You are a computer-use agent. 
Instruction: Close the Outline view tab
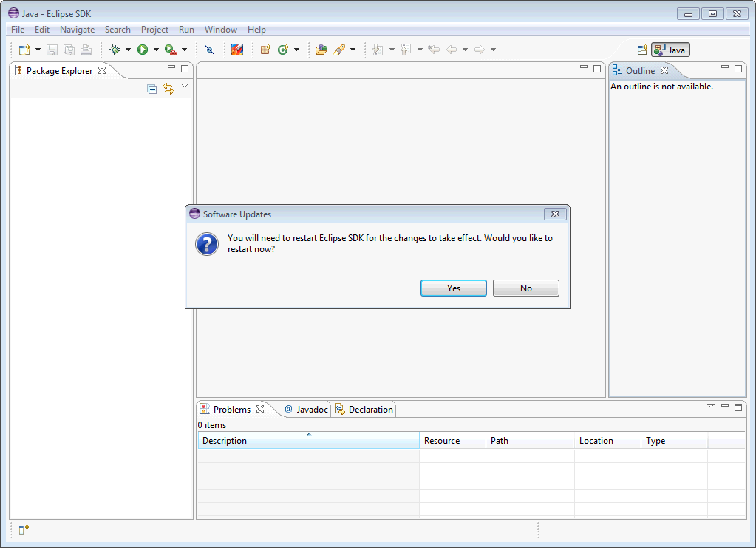coord(664,70)
